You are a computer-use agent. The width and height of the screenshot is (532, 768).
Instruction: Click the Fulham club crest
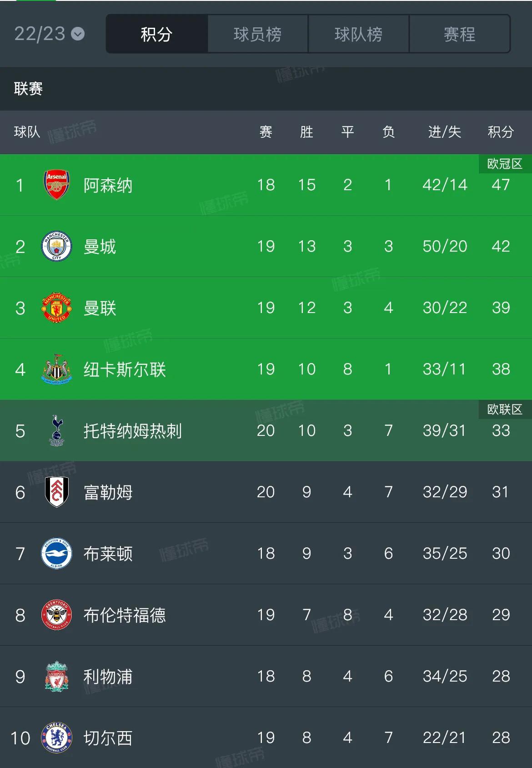pos(56,492)
